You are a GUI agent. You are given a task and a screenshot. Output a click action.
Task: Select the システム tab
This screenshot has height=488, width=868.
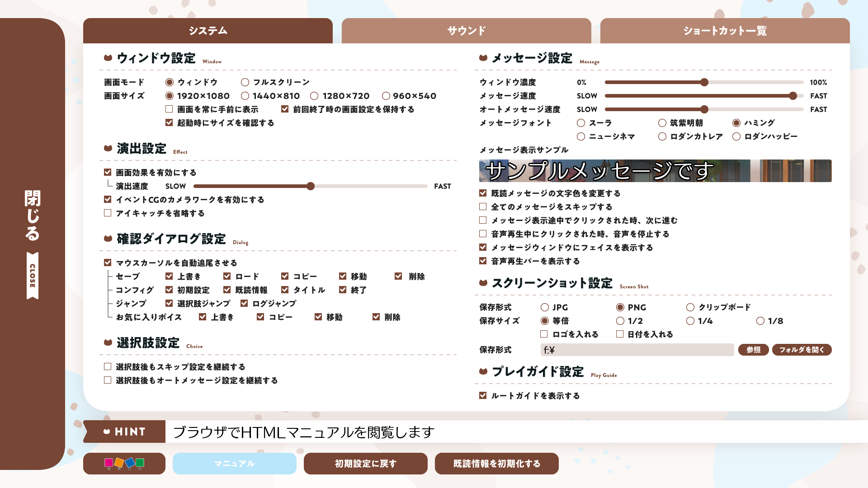(208, 31)
